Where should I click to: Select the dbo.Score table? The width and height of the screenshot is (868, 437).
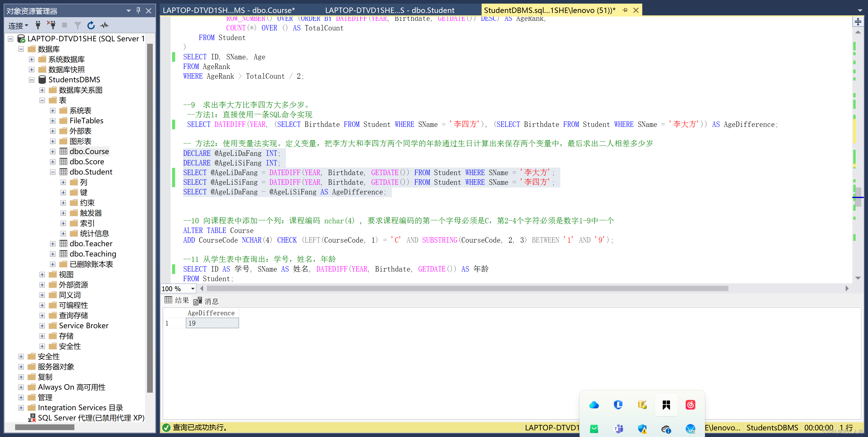87,162
